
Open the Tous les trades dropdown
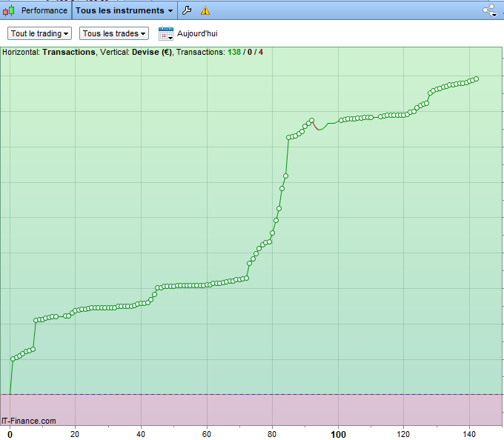114,33
